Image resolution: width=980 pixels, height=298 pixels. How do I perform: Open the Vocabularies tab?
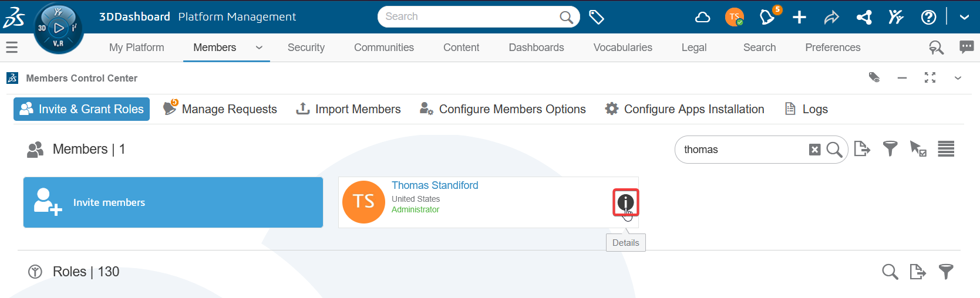point(622,48)
